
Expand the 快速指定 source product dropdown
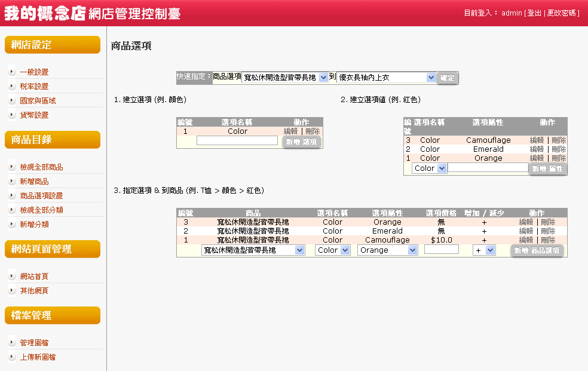pos(285,77)
